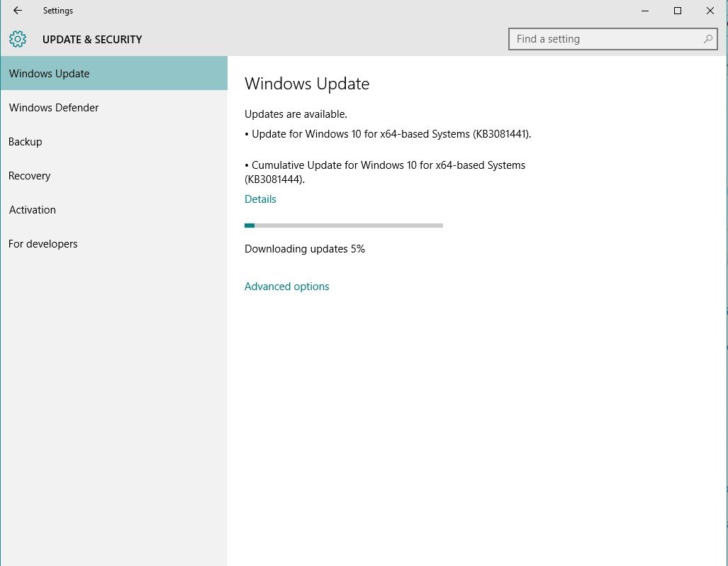The height and width of the screenshot is (566, 728).
Task: Click the Settings window title text
Action: pyautogui.click(x=58, y=10)
